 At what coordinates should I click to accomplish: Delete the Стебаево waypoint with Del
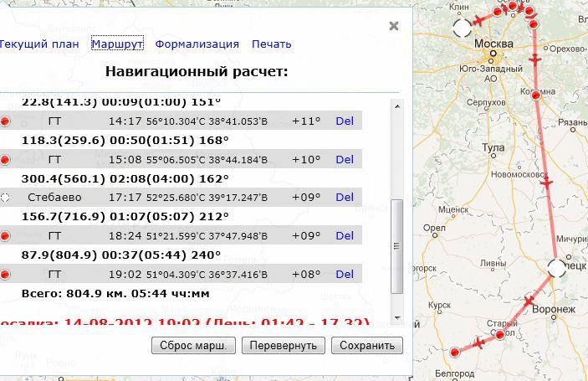coord(345,198)
